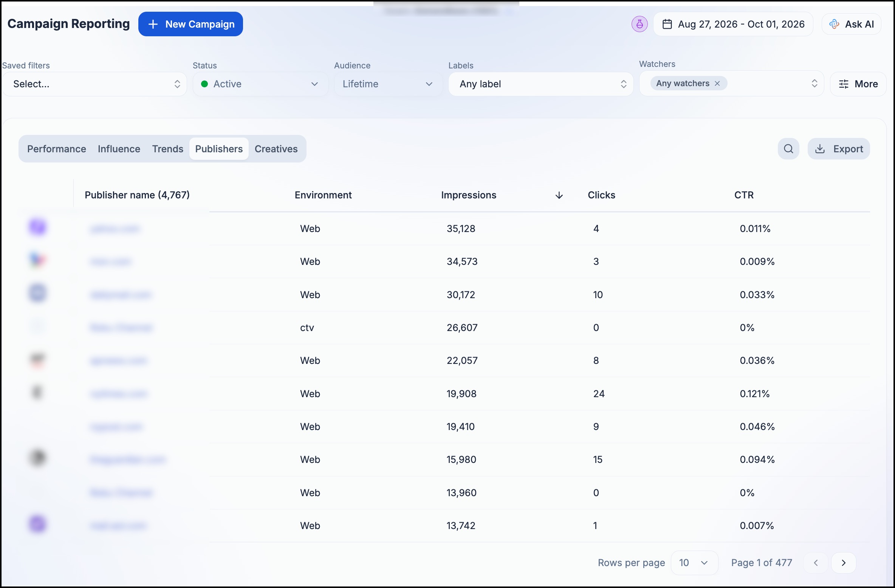Sort by CTR column header
Image resolution: width=895 pixels, height=588 pixels.
(x=744, y=195)
